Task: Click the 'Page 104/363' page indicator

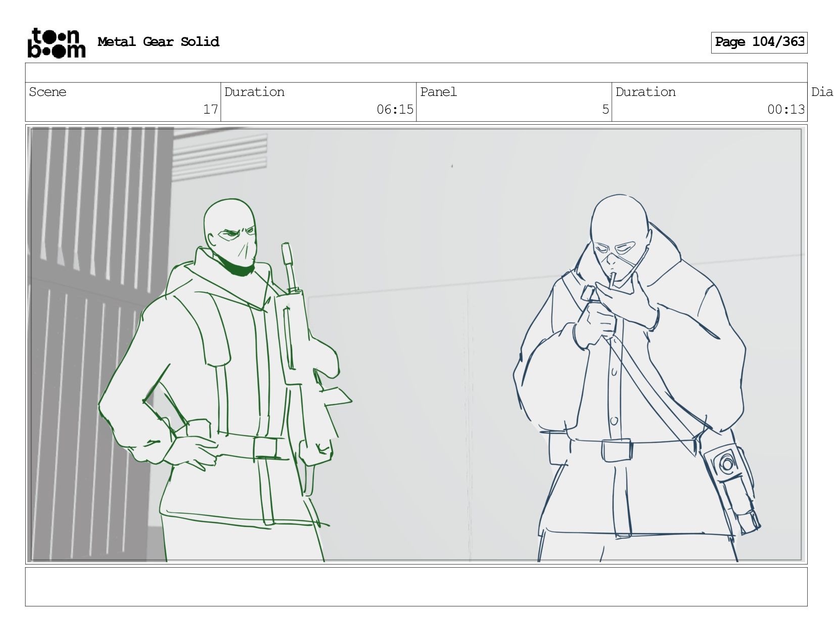Action: pyautogui.click(x=759, y=42)
